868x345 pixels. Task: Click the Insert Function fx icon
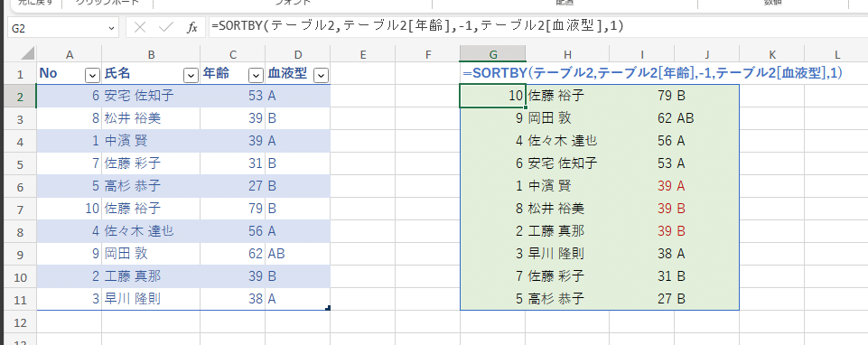[192, 28]
